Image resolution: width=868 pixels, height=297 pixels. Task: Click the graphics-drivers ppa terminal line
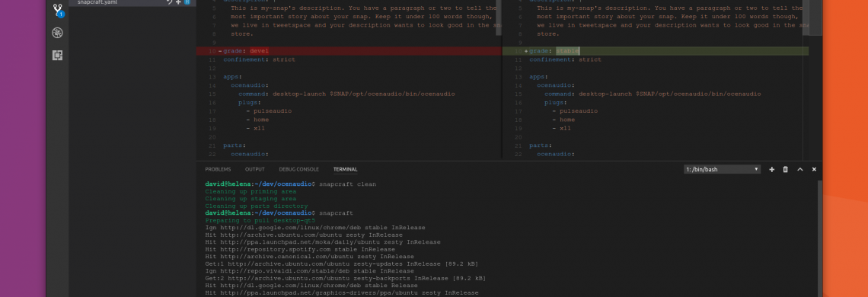click(x=341, y=292)
